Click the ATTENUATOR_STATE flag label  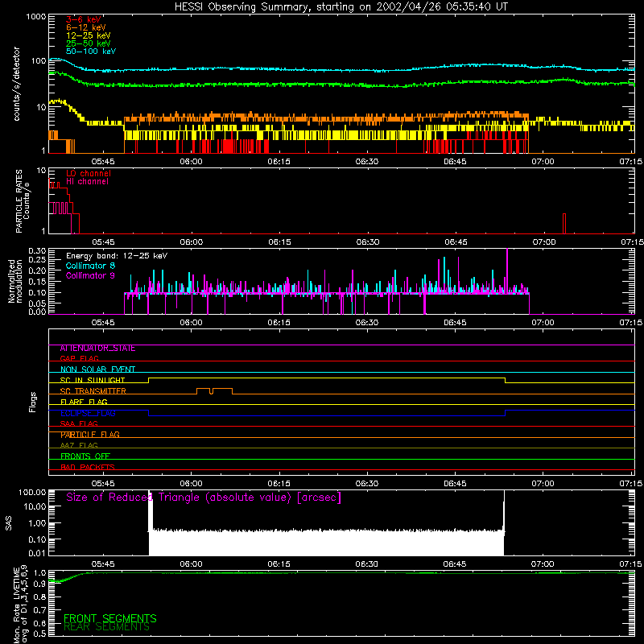click(x=97, y=349)
